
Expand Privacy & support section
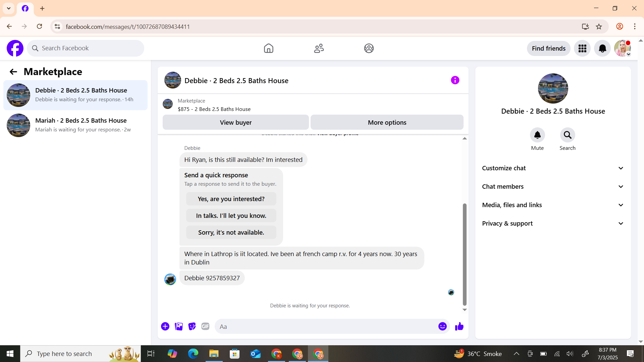[553, 224]
